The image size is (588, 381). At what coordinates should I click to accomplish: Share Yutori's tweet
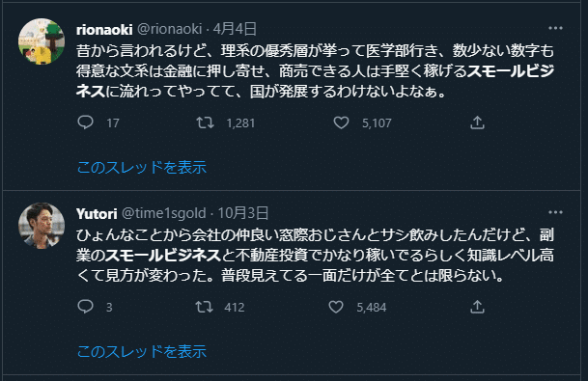pyautogui.click(x=477, y=307)
